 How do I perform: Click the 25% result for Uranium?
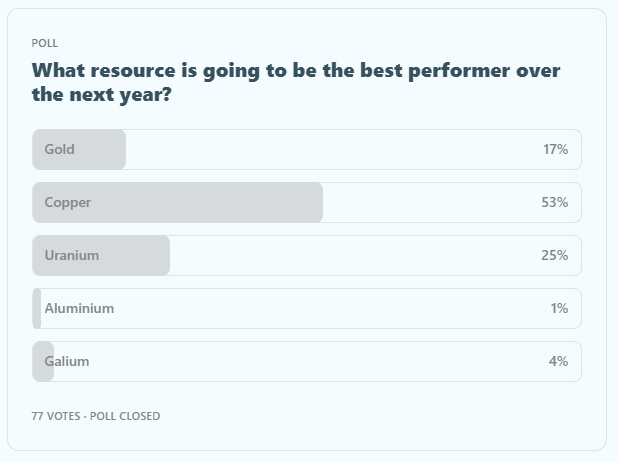[555, 256]
